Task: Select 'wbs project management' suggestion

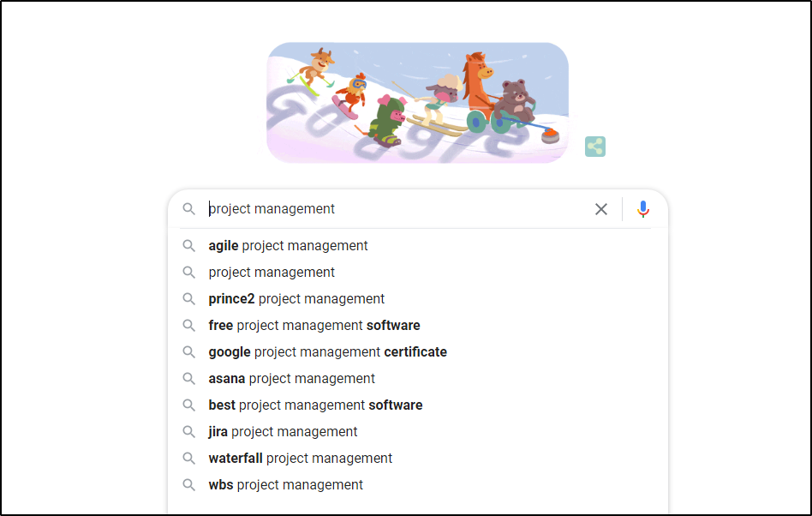Action: click(x=285, y=485)
